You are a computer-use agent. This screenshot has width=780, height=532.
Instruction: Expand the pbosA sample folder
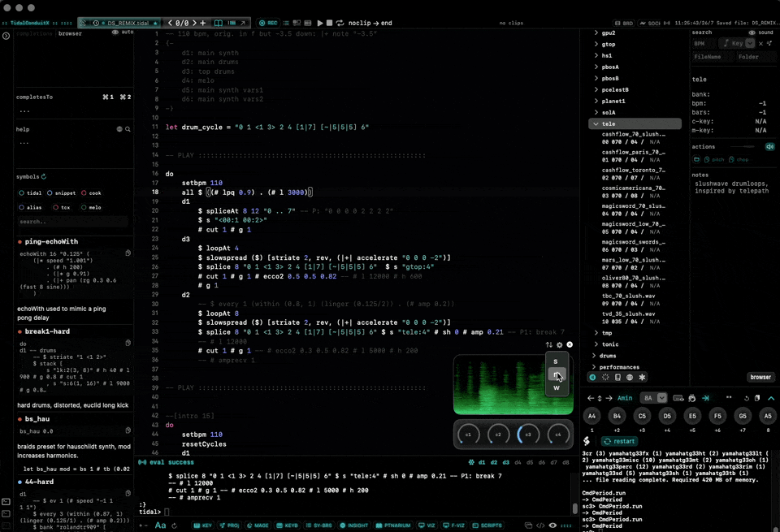(x=596, y=67)
